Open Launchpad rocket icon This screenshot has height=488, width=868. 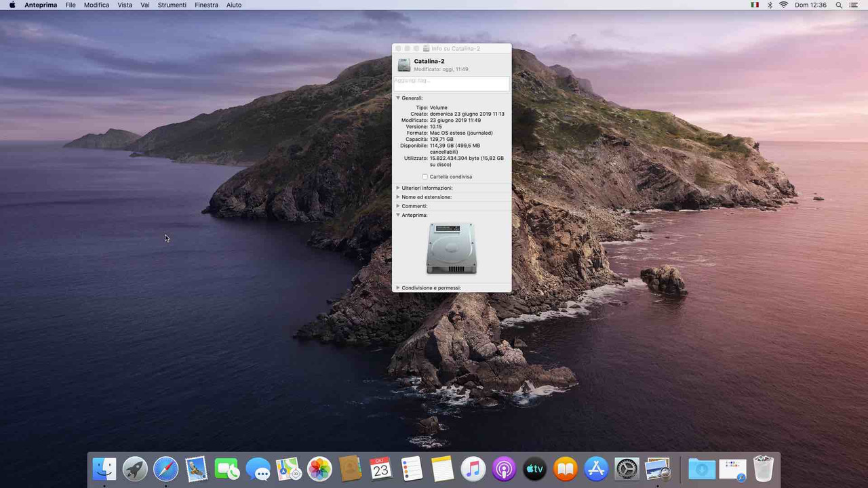click(x=135, y=468)
